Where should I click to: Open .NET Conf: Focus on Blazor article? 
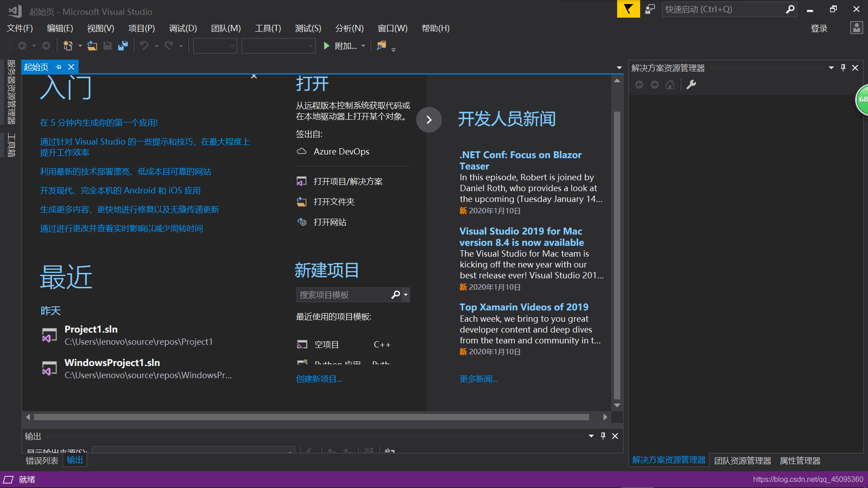tap(520, 160)
